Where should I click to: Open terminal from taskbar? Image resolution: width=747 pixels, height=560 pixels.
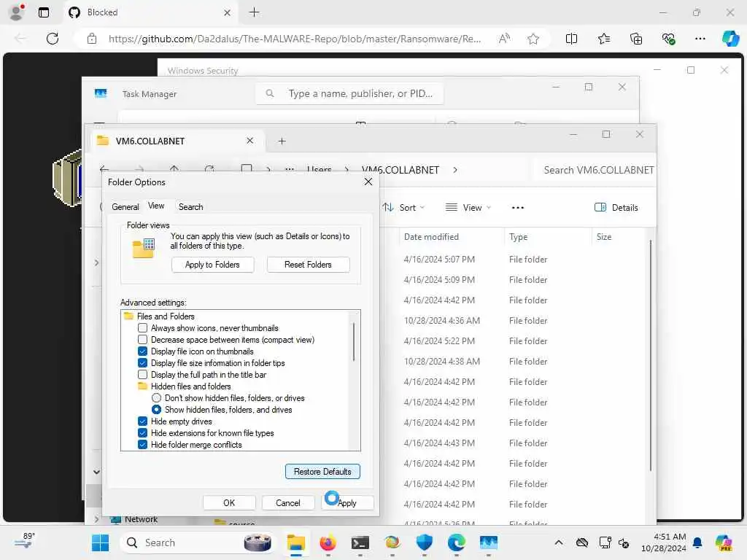pos(360,542)
